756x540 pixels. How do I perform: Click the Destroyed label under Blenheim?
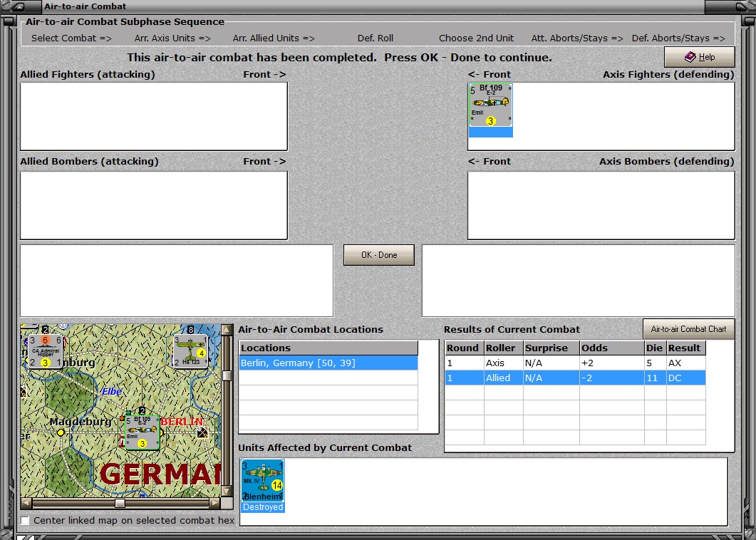[x=263, y=507]
